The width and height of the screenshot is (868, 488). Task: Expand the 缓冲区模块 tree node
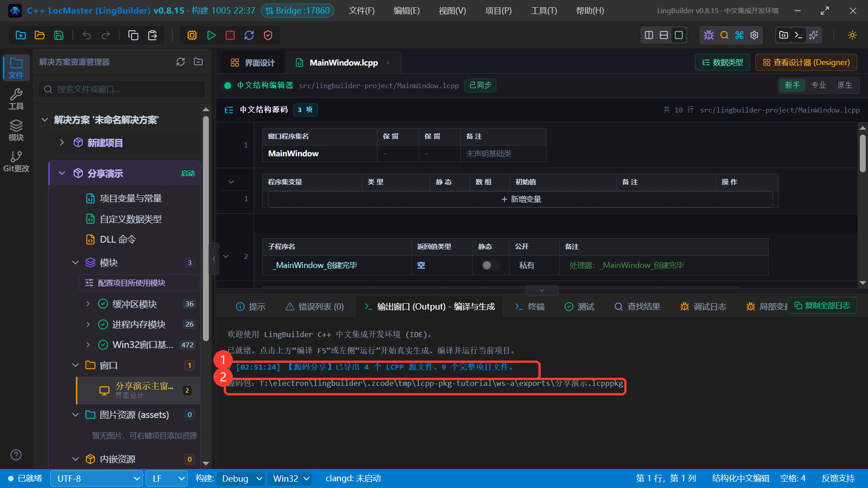coord(88,304)
